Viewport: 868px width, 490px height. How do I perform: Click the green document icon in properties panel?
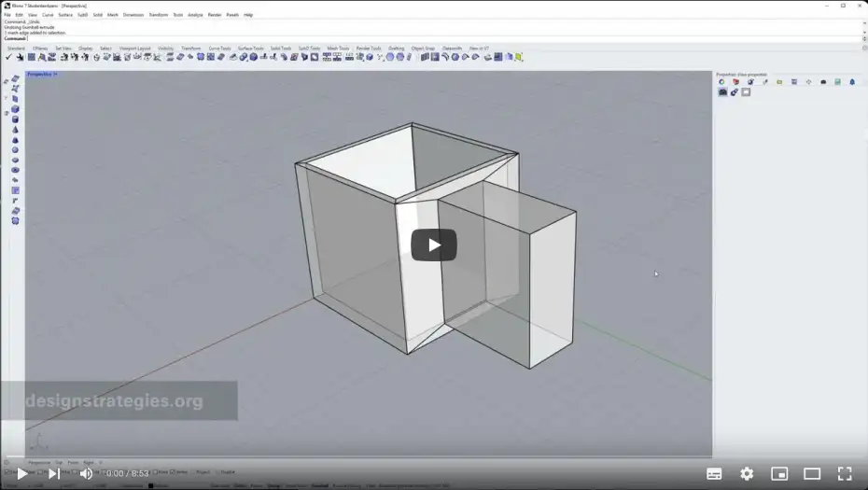(837, 82)
